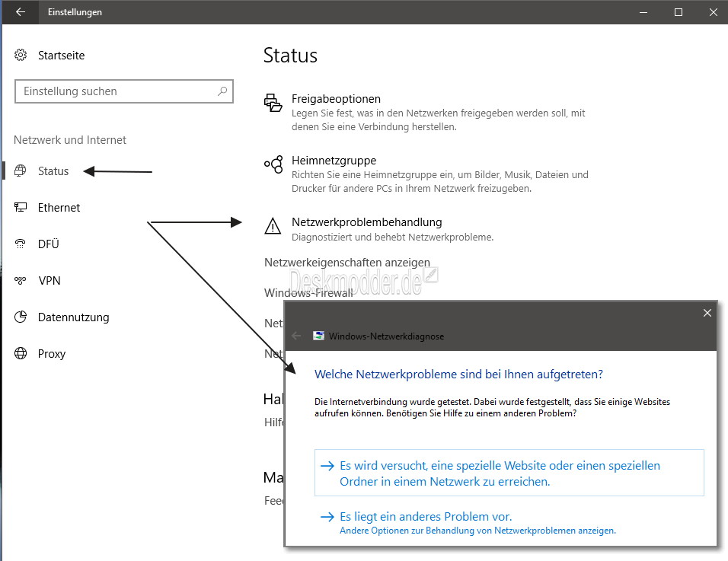Viewport: 728px width, 561px height.
Task: Close the Windows-Netzwerkdiagnose dialog
Action: pyautogui.click(x=707, y=313)
